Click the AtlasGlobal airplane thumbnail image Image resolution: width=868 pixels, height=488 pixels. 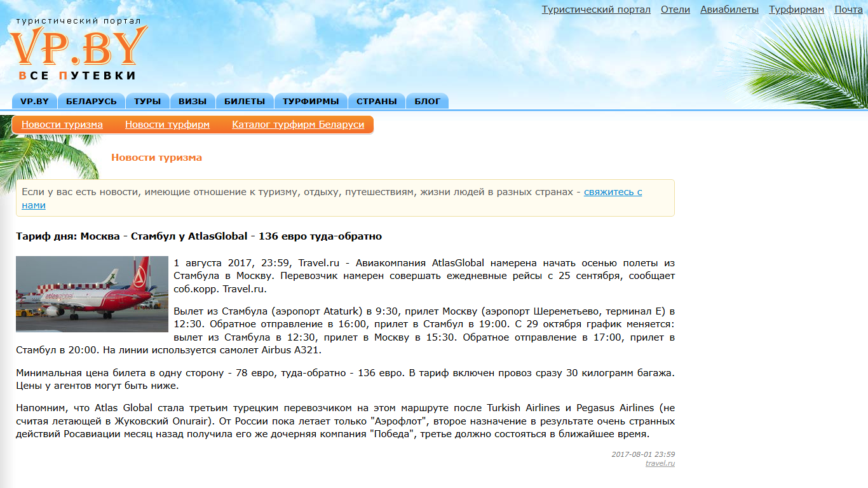point(92,294)
